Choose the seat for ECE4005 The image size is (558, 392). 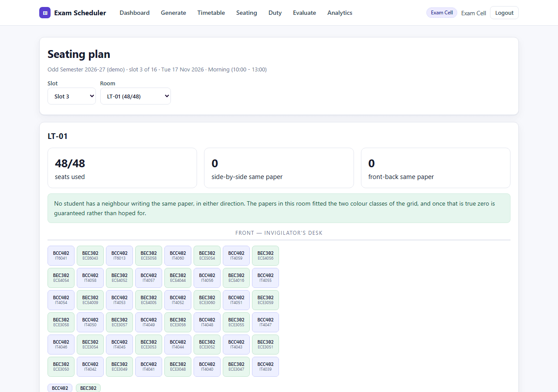pyautogui.click(x=149, y=300)
